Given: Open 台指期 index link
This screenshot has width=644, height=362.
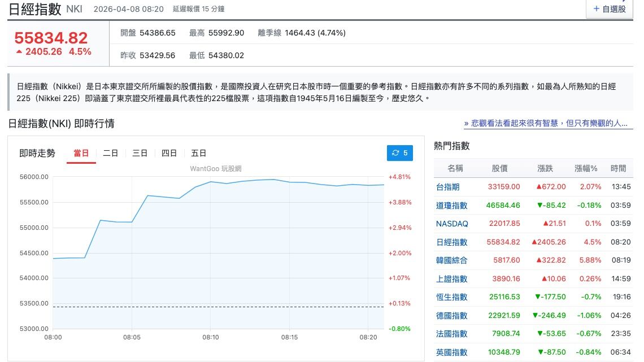Looking at the screenshot, I should [x=447, y=187].
